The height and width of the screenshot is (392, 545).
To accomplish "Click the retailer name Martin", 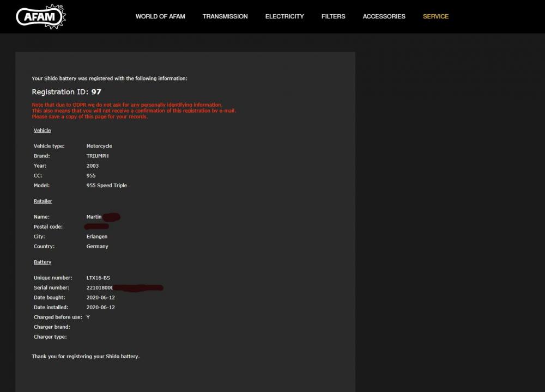I will tap(94, 217).
